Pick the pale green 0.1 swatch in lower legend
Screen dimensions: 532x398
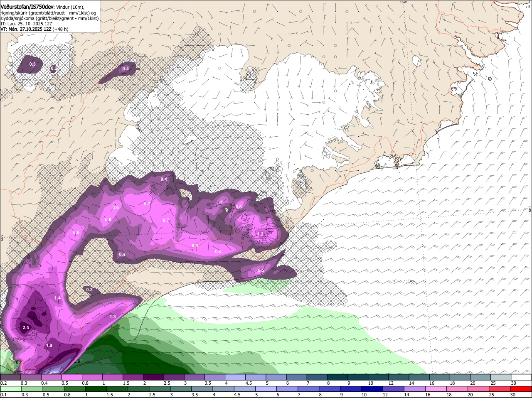tap(10, 389)
